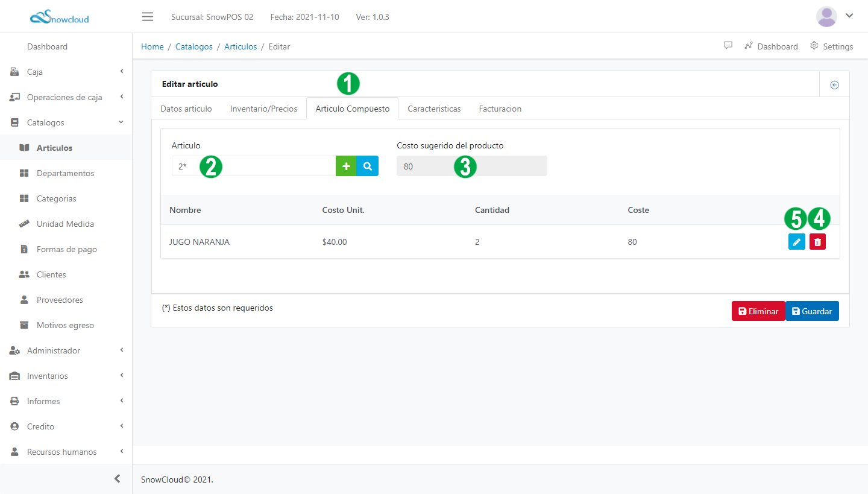
Task: Expand the Caja sidebar menu
Action: pos(66,72)
